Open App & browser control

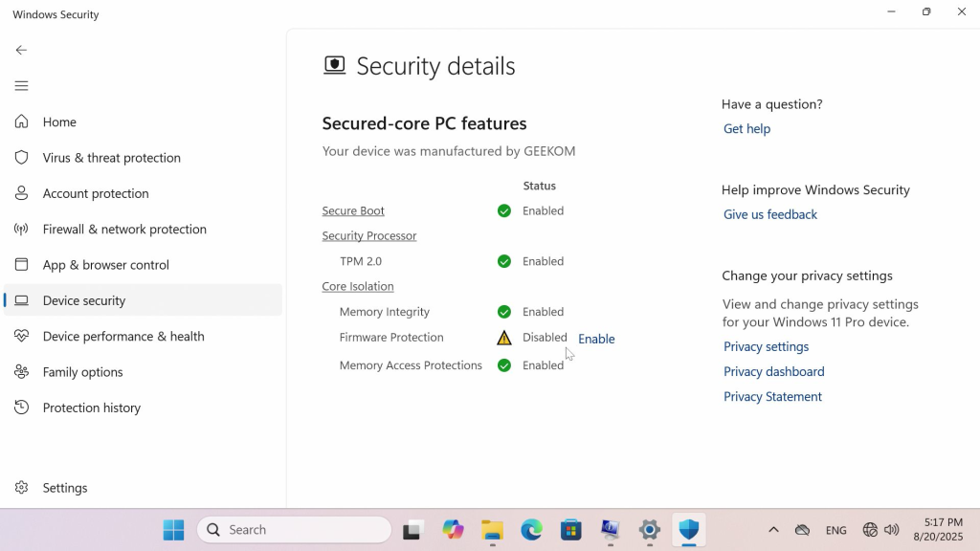[x=143, y=264]
